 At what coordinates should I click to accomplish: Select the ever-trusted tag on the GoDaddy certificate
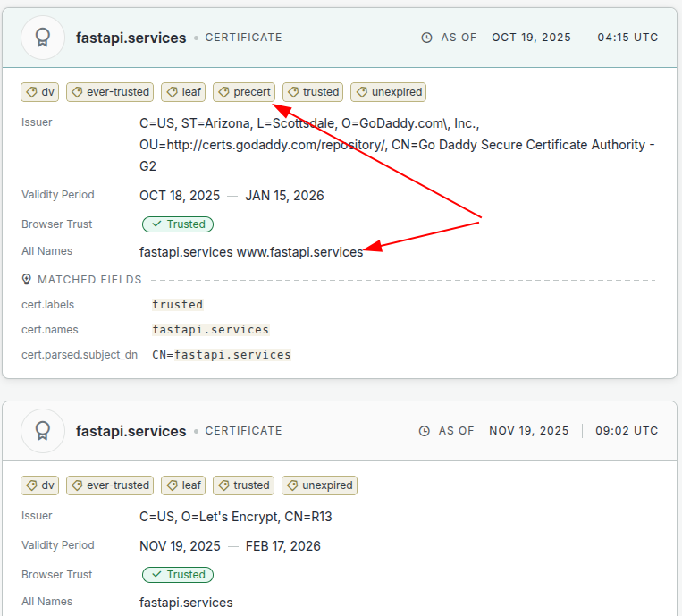[x=110, y=92]
